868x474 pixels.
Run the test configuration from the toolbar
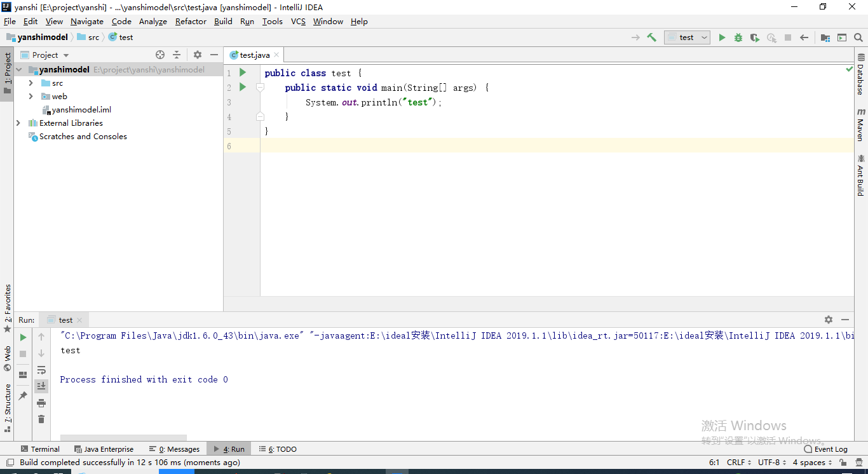[722, 37]
